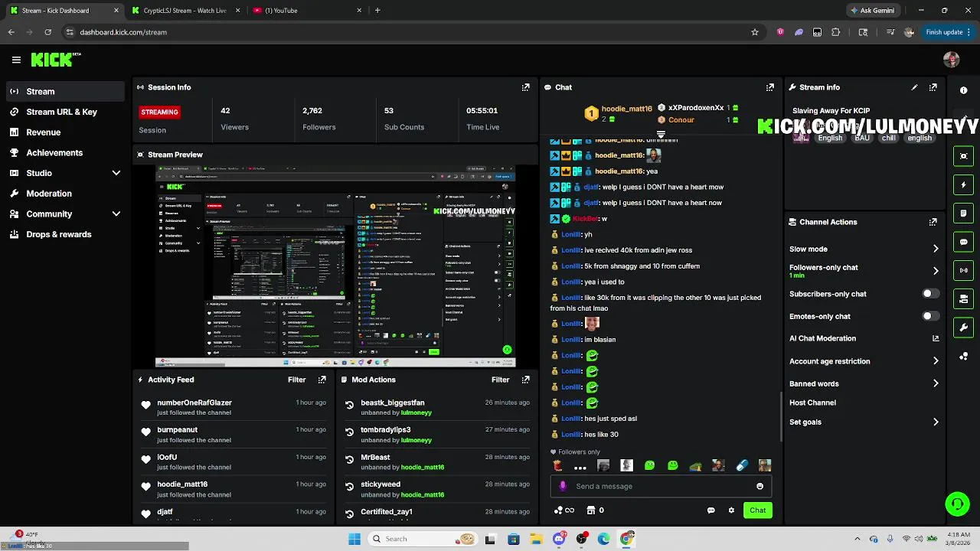The height and width of the screenshot is (551, 980).
Task: Open the Windows Start menu
Action: [354, 539]
